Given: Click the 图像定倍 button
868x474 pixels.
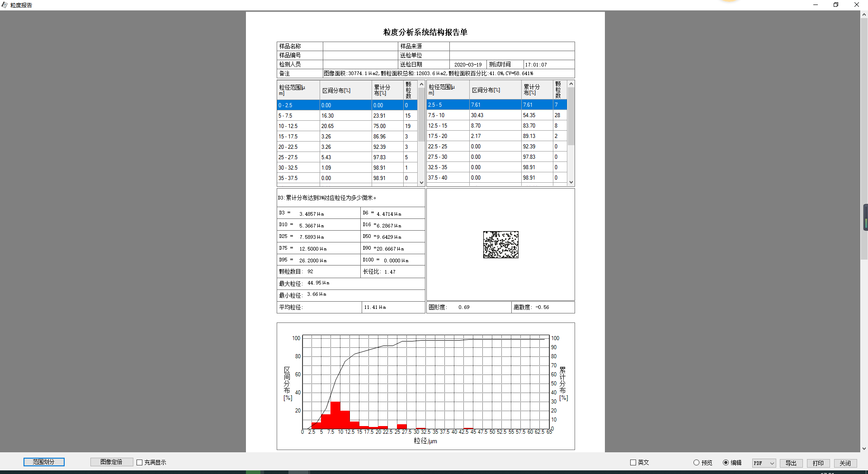Looking at the screenshot, I should [x=111, y=462].
